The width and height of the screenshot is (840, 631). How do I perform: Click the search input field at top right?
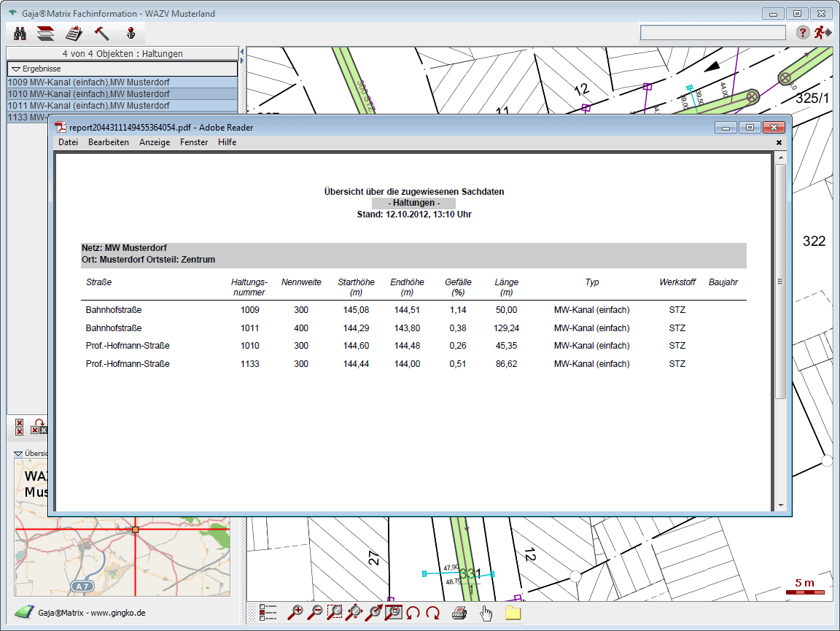coord(712,32)
